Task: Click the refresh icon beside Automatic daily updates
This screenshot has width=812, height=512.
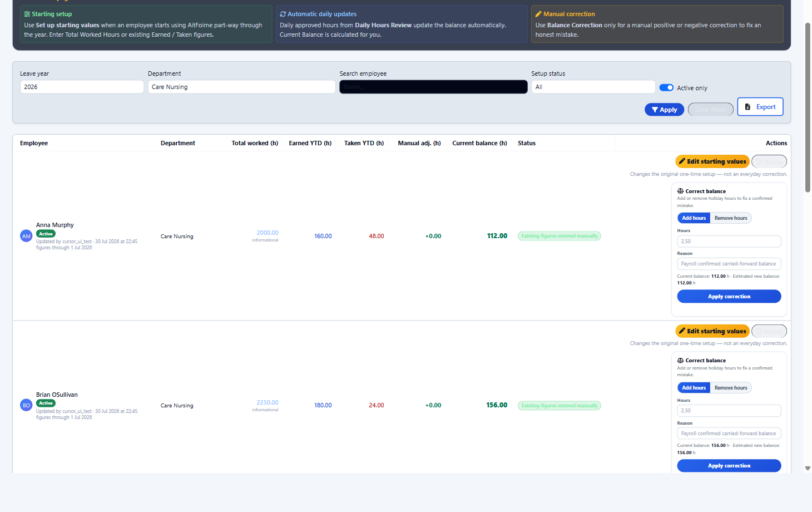Action: pyautogui.click(x=283, y=14)
